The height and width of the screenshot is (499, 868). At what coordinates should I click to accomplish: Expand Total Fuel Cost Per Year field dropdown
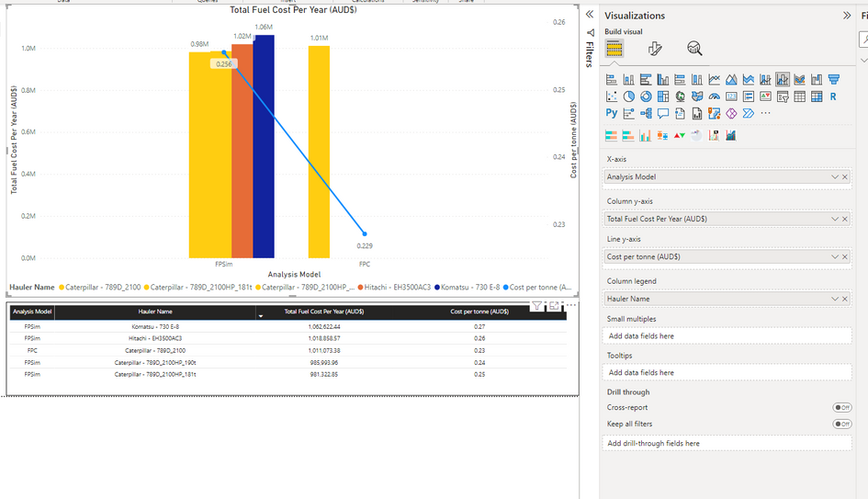[x=834, y=220]
